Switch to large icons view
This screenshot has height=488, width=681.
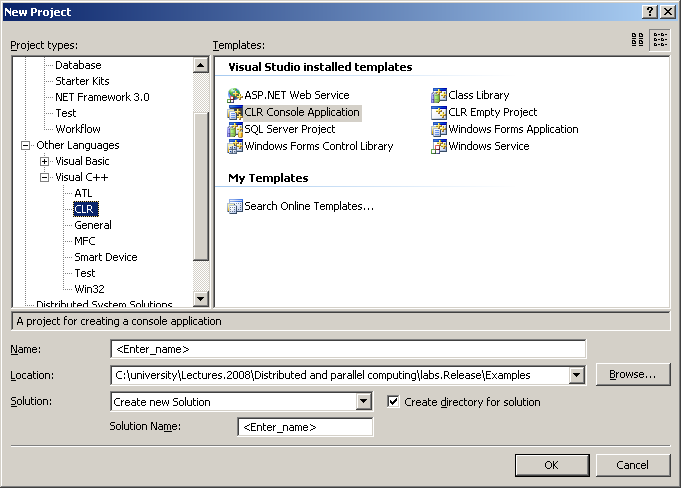pyautogui.click(x=638, y=40)
